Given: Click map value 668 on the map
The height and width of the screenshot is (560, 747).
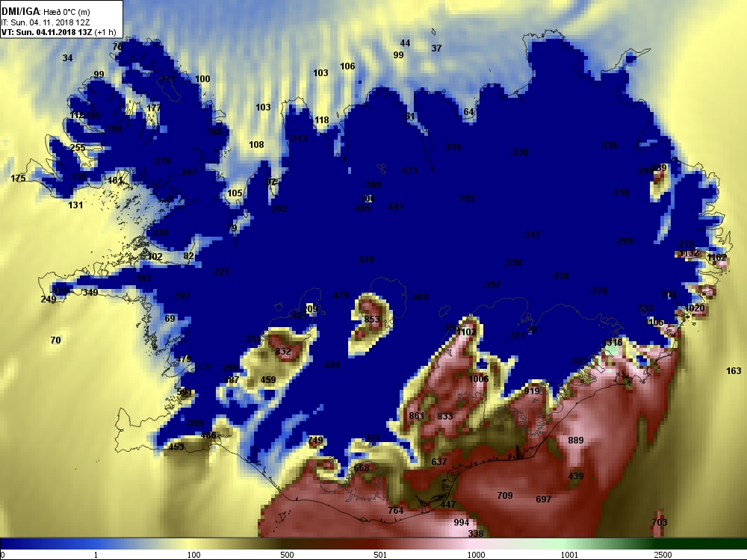Looking at the screenshot, I should click(x=361, y=468).
